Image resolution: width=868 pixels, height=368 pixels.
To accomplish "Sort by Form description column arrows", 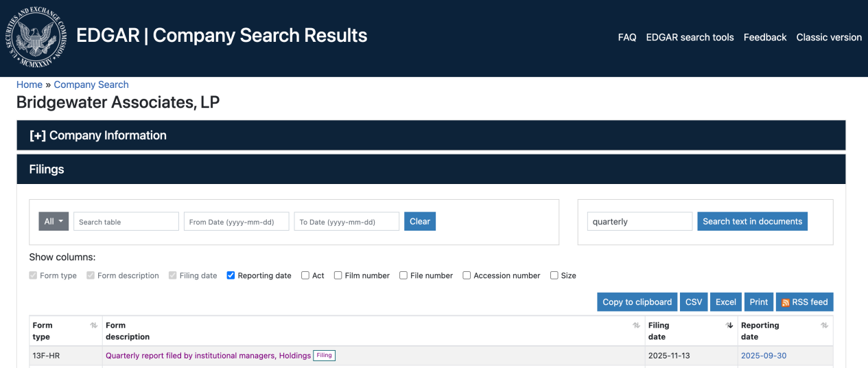I will pyautogui.click(x=636, y=325).
